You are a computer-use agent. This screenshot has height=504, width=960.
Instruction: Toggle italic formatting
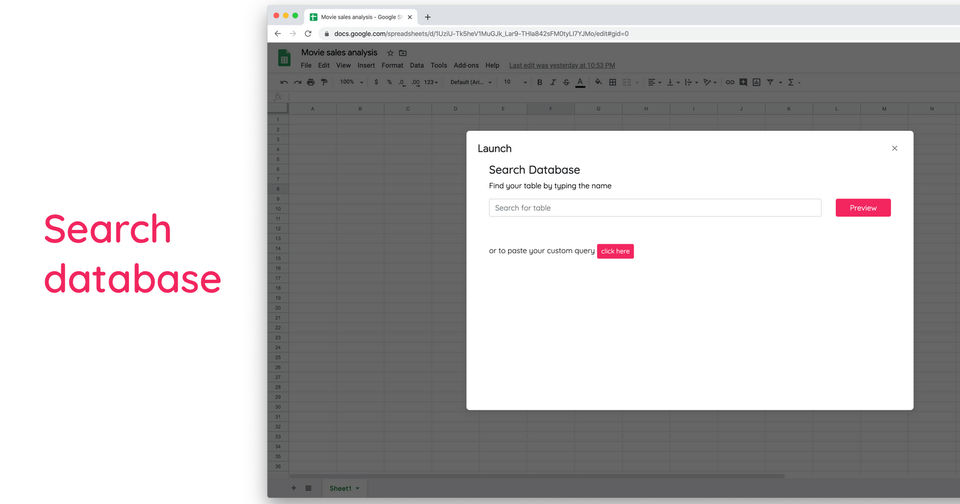[553, 82]
